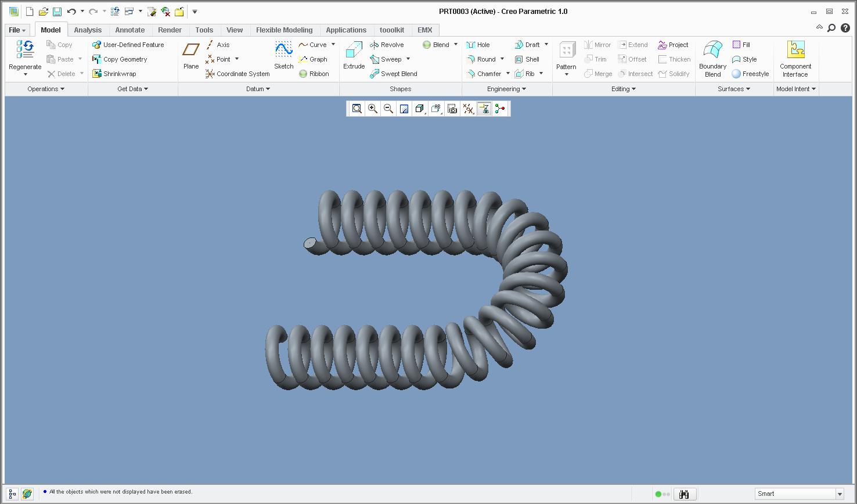Expand the Datum group dropdown
The width and height of the screenshot is (857, 504).
pos(258,89)
